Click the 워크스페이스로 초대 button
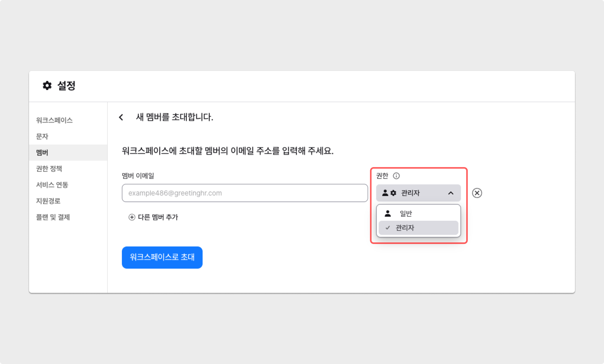 (x=162, y=257)
